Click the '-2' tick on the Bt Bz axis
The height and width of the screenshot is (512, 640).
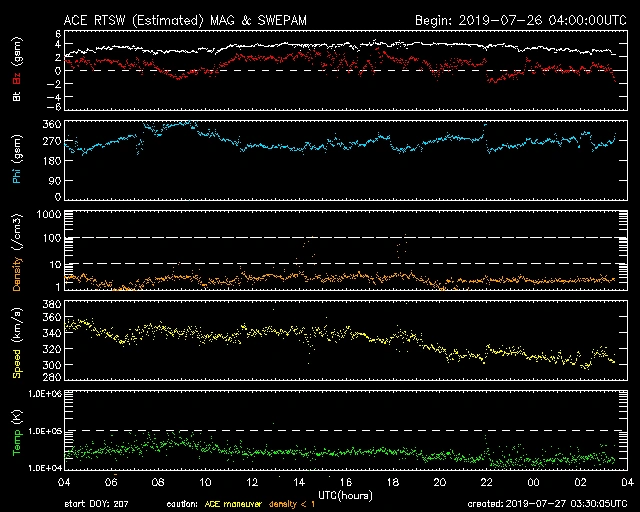pos(55,84)
